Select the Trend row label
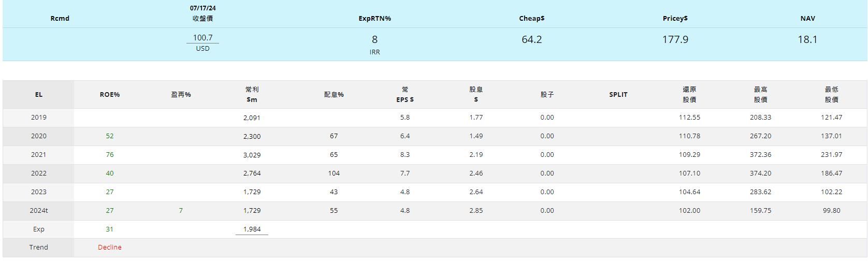This screenshot has width=868, height=262. click(x=39, y=248)
